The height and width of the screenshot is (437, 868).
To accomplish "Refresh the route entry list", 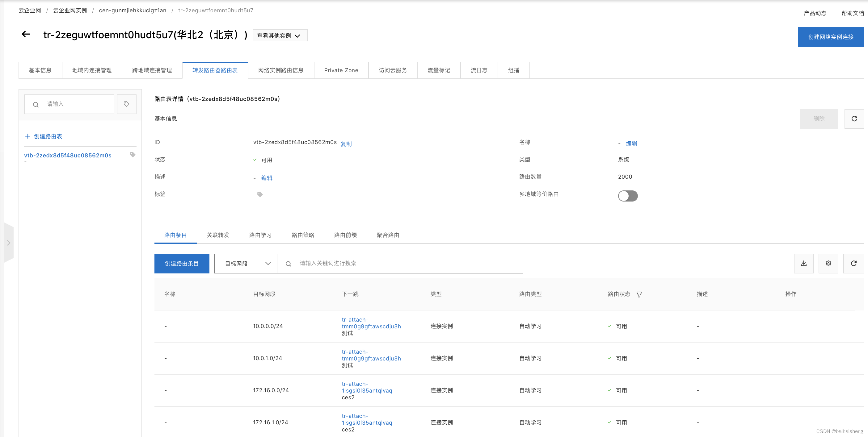I will click(x=854, y=263).
